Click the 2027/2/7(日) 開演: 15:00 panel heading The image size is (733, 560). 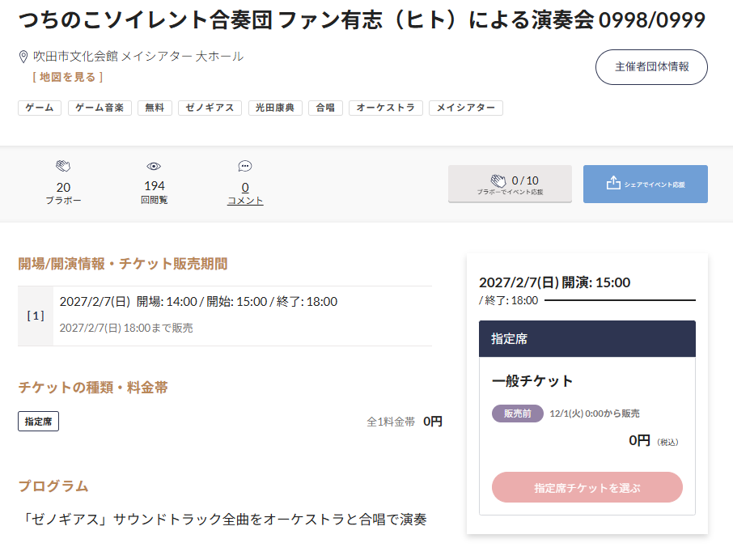click(x=554, y=282)
